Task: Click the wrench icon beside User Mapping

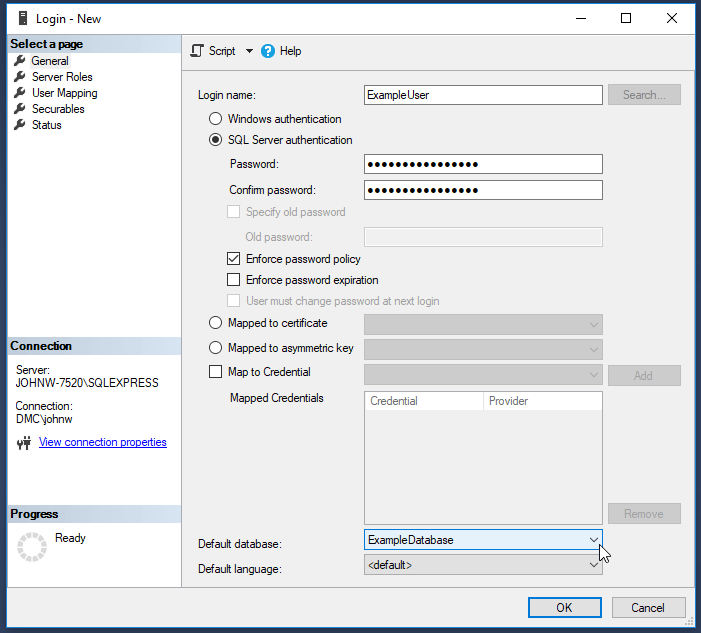Action: click(x=20, y=93)
